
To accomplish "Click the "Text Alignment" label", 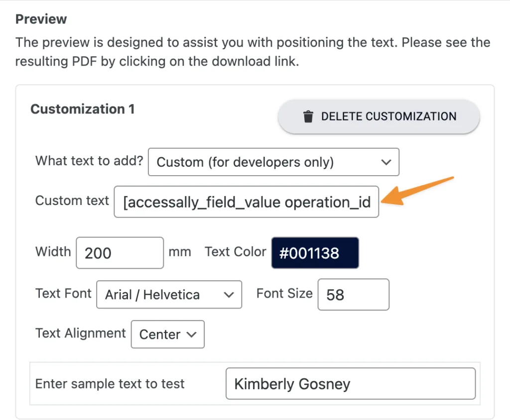I will click(x=81, y=333).
